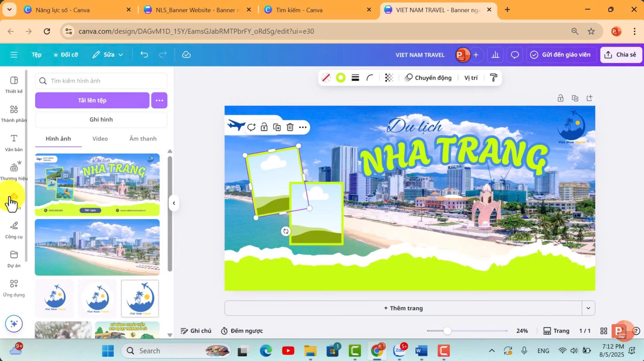Lock the selected frame element

264,127
